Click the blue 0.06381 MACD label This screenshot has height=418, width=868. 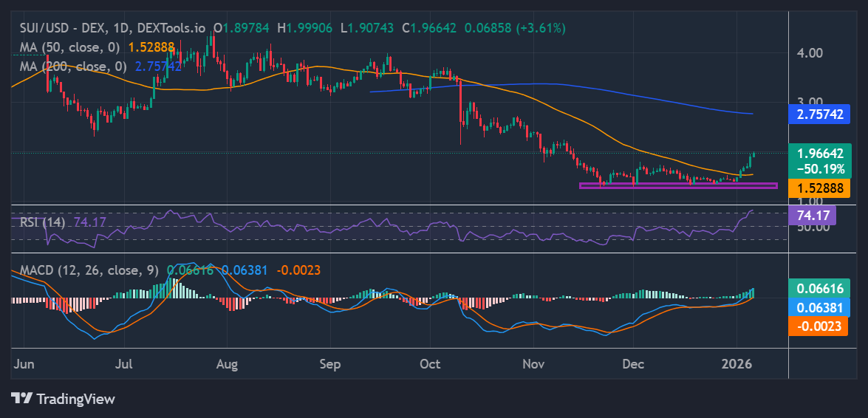pos(819,307)
